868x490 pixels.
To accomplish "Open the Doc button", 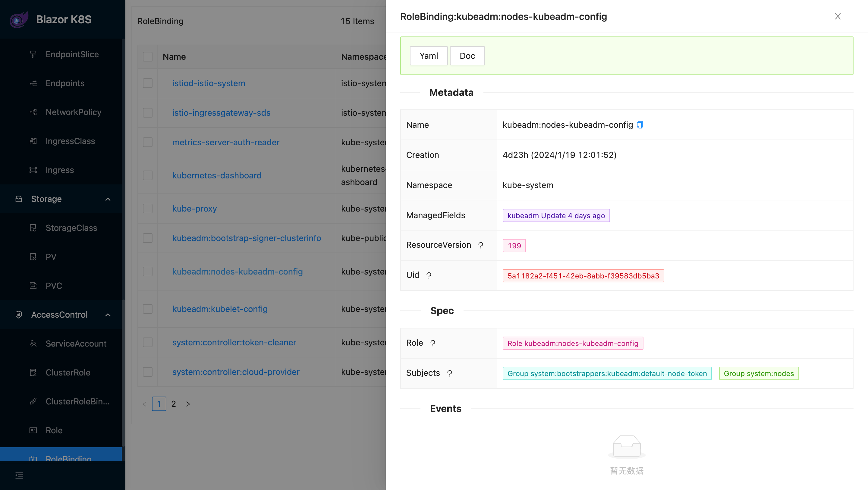I will (467, 56).
